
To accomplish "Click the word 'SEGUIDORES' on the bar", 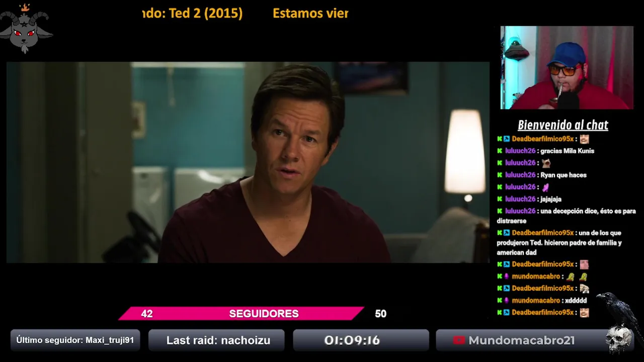I will pos(264,314).
